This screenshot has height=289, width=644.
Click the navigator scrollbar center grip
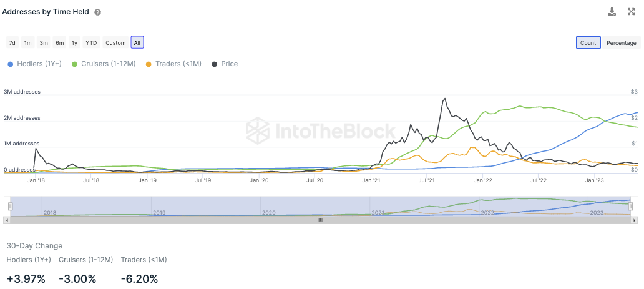click(x=320, y=220)
